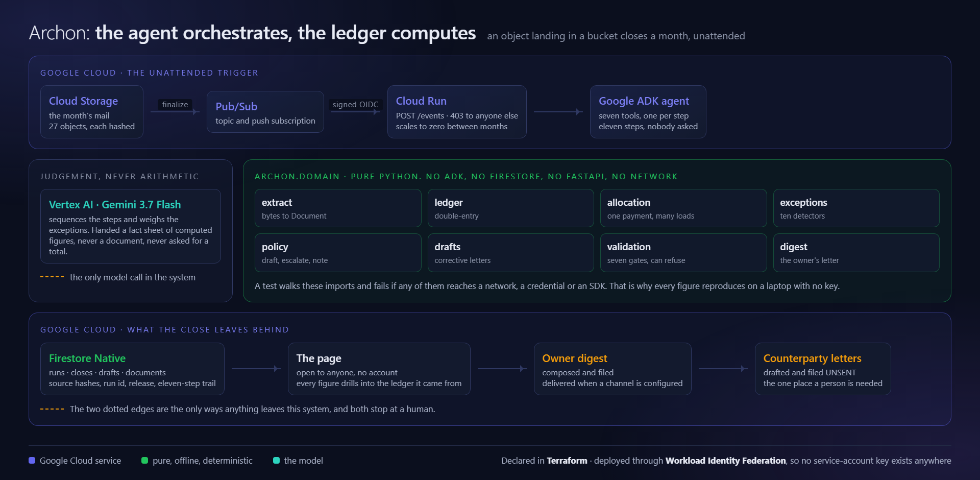Viewport: 980px width, 480px height.
Task: Select the Vertex AI Gemini 3.7 Flash card
Action: [x=131, y=226]
